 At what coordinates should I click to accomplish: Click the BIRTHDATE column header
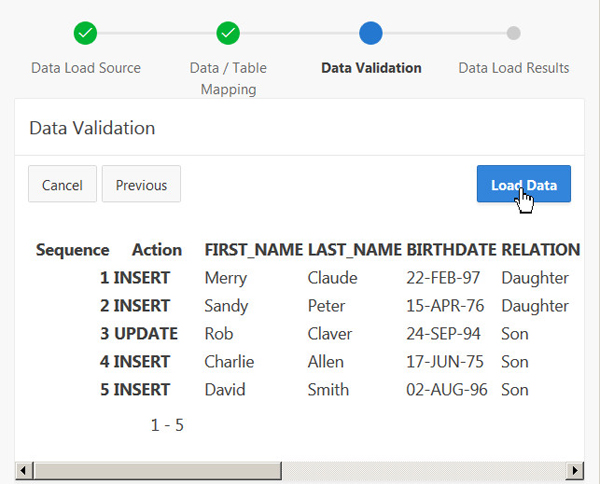pos(451,250)
